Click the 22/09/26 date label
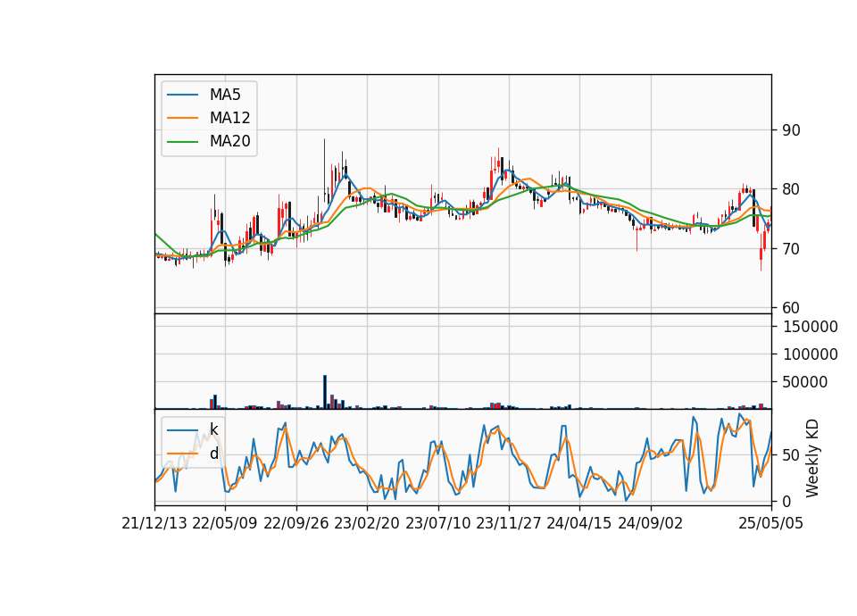Screen dimensions: 857x616 296,524
